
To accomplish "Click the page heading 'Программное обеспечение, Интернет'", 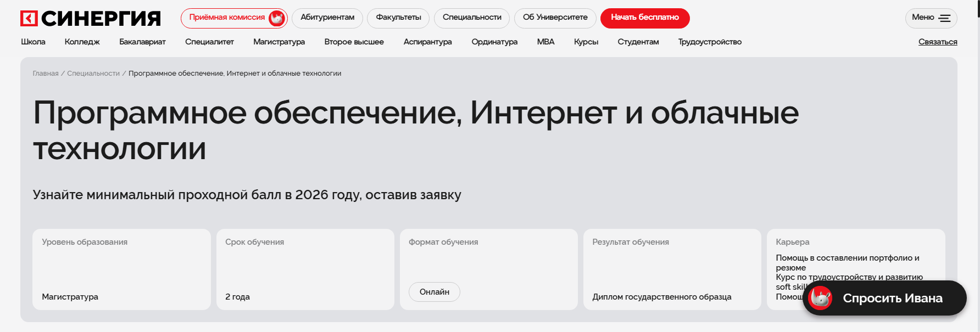I will click(416, 130).
